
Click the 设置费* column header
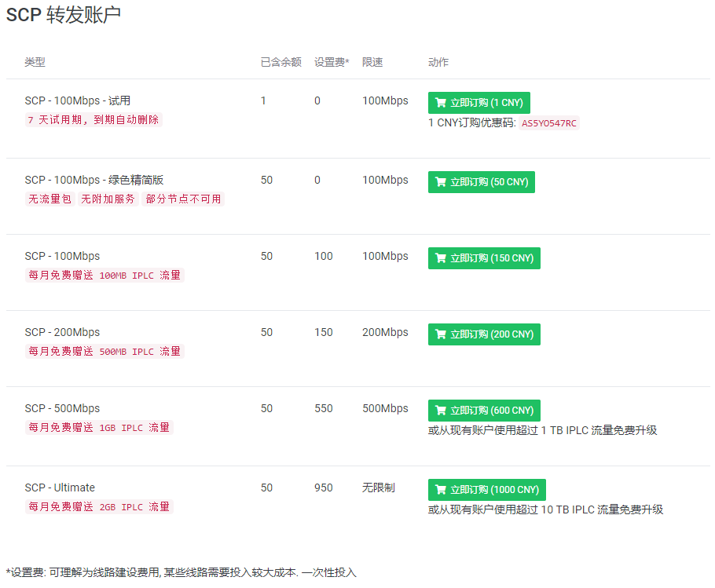pyautogui.click(x=332, y=62)
